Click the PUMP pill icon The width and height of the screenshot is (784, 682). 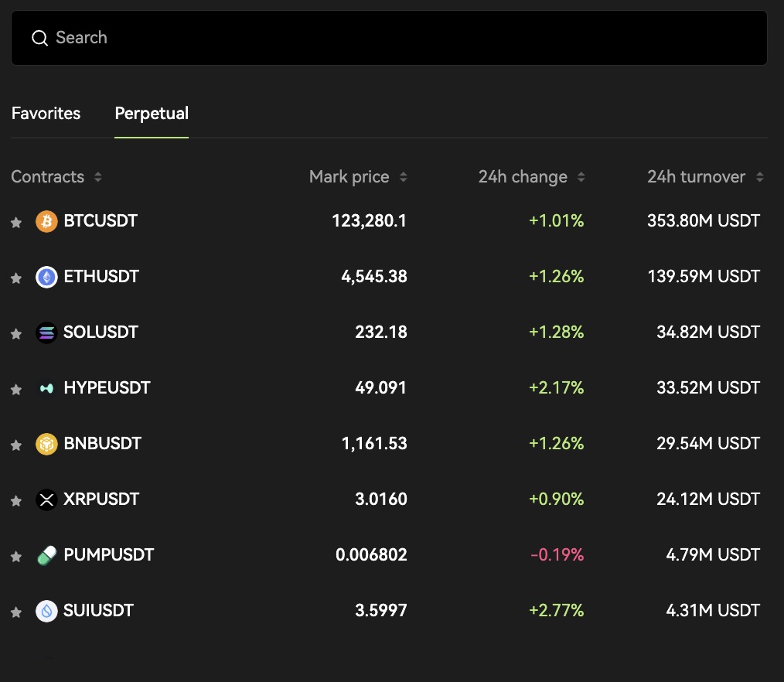click(46, 556)
